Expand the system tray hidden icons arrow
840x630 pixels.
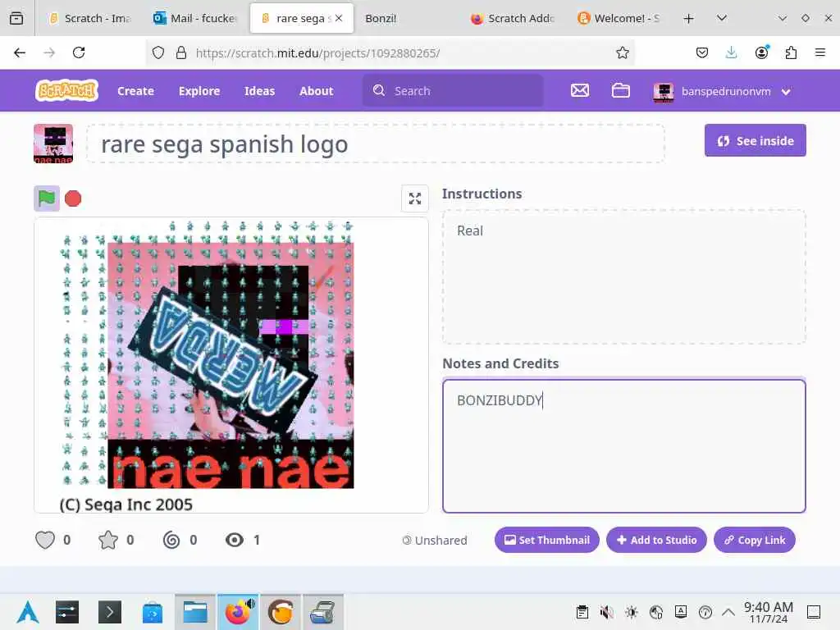(728, 612)
